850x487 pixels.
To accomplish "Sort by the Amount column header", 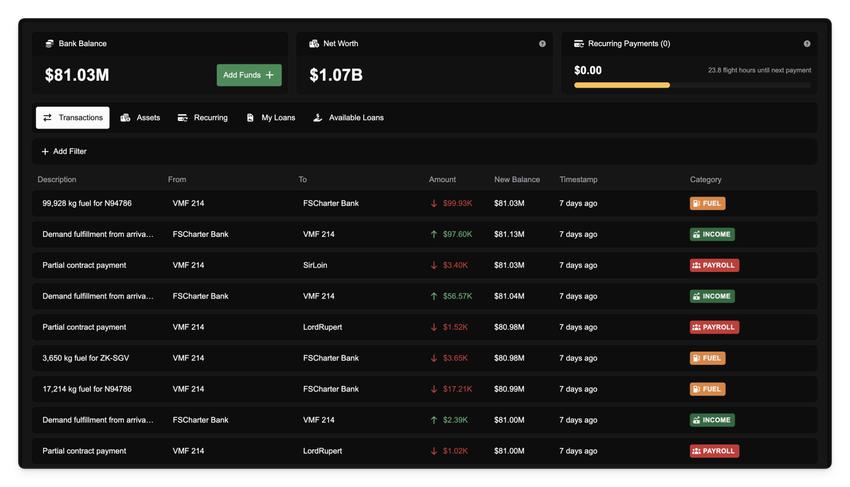I will coord(442,180).
